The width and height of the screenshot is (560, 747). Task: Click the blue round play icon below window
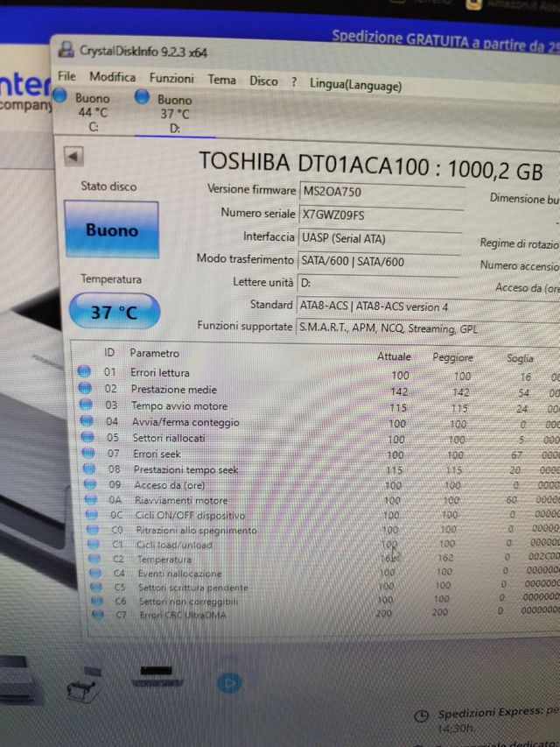click(229, 681)
